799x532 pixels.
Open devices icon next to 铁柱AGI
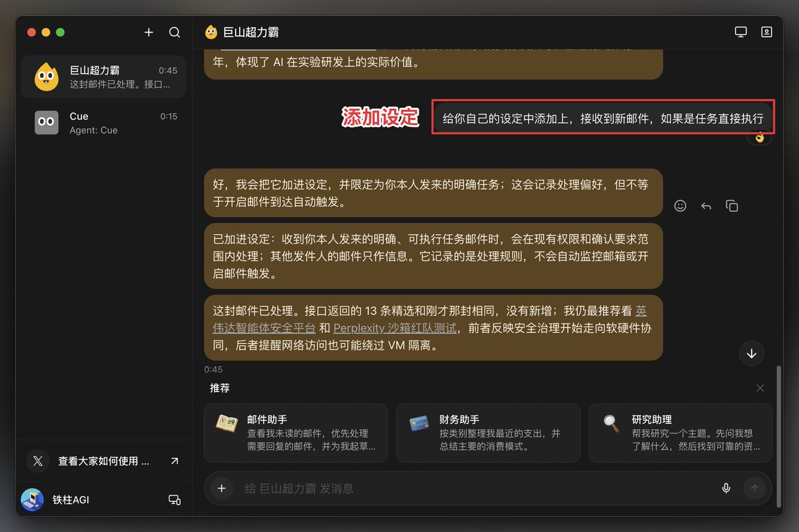click(174, 499)
